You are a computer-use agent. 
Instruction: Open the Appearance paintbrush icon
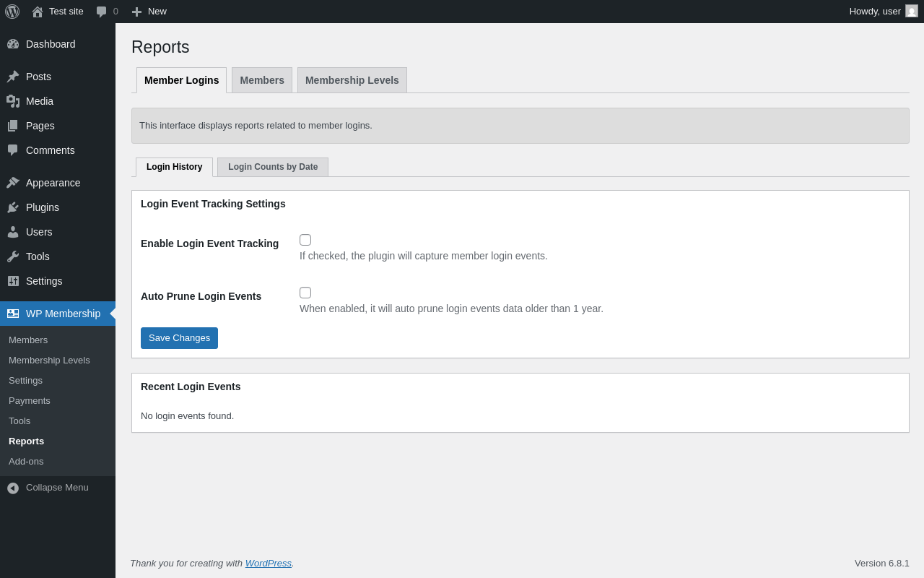[13, 183]
